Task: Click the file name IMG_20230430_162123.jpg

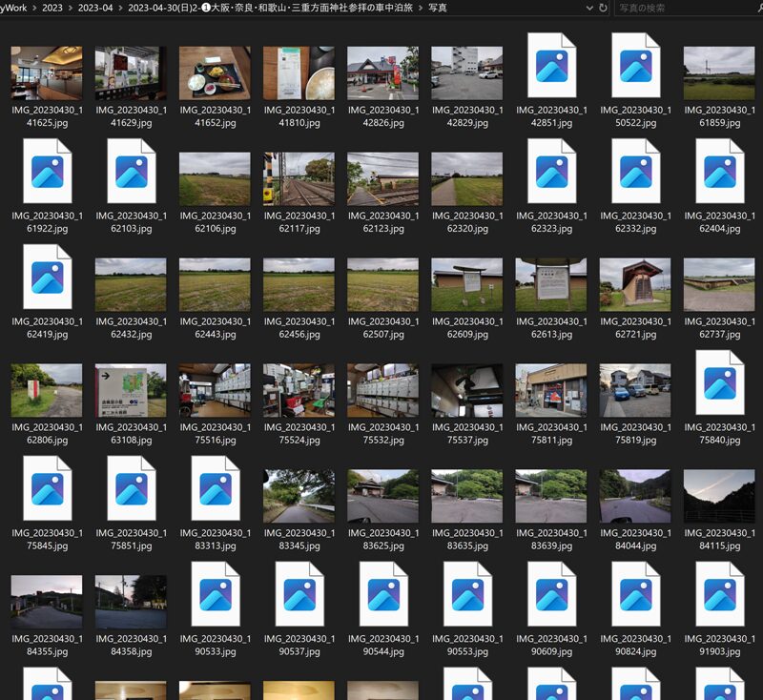Action: [383, 222]
